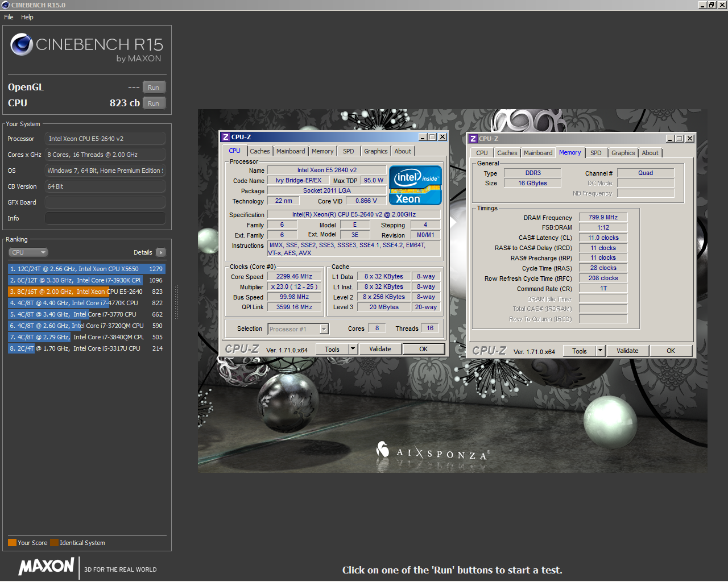
Task: Click OK in left CPU-Z window
Action: [424, 349]
